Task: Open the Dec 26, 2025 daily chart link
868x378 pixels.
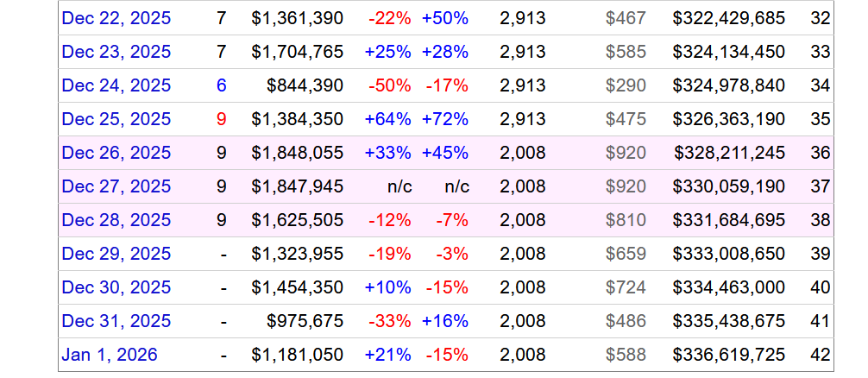Action: pos(116,153)
